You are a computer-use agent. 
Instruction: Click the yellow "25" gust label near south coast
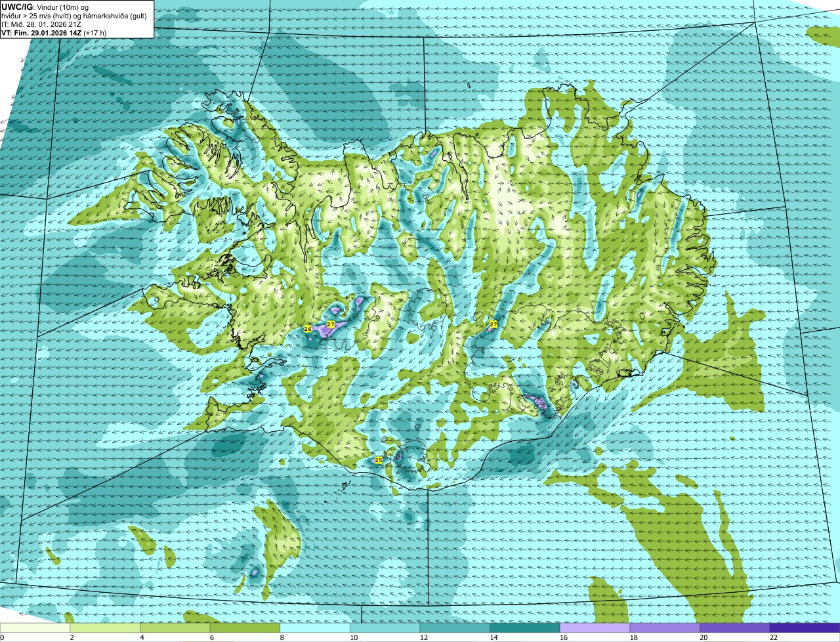pos(378,460)
